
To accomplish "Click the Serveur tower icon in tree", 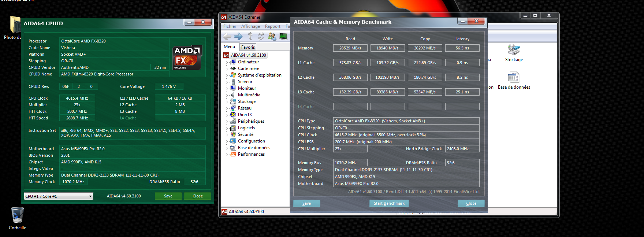I will pos(233,82).
